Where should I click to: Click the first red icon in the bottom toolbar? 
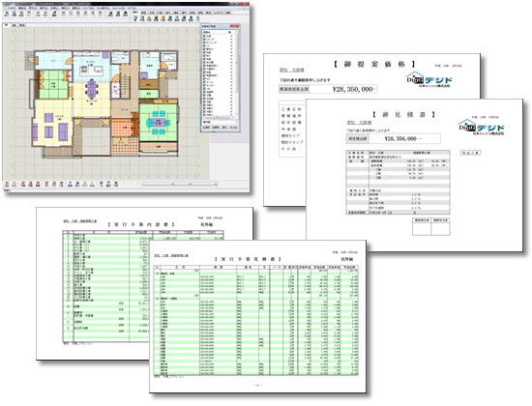tap(7, 185)
